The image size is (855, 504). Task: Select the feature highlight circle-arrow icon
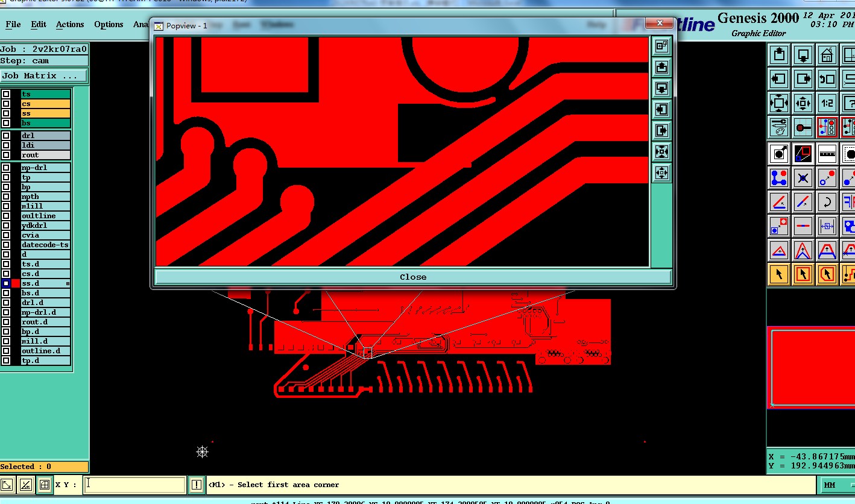click(x=779, y=153)
